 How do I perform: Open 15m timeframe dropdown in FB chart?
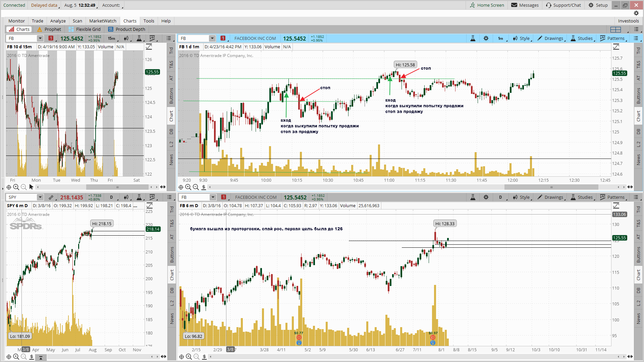[112, 38]
